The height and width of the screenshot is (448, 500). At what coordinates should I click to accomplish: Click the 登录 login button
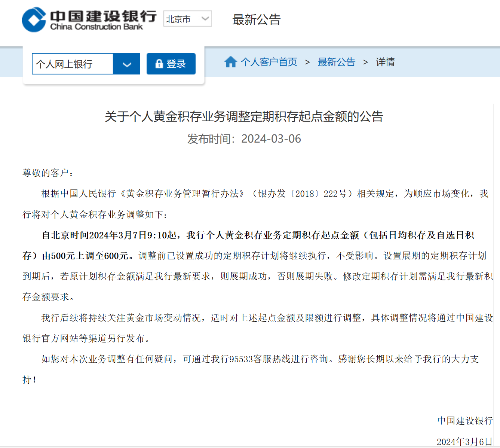click(171, 64)
